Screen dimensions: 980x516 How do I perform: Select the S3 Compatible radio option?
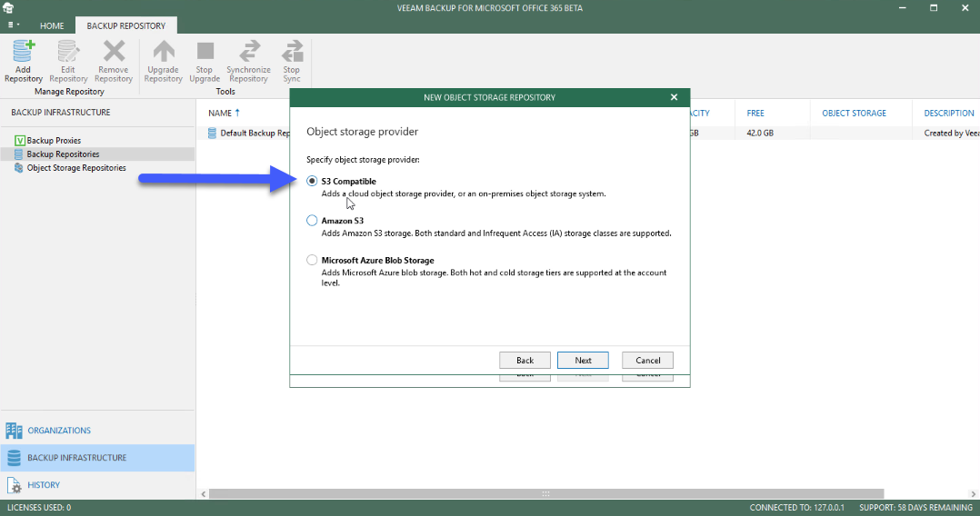[x=312, y=181]
